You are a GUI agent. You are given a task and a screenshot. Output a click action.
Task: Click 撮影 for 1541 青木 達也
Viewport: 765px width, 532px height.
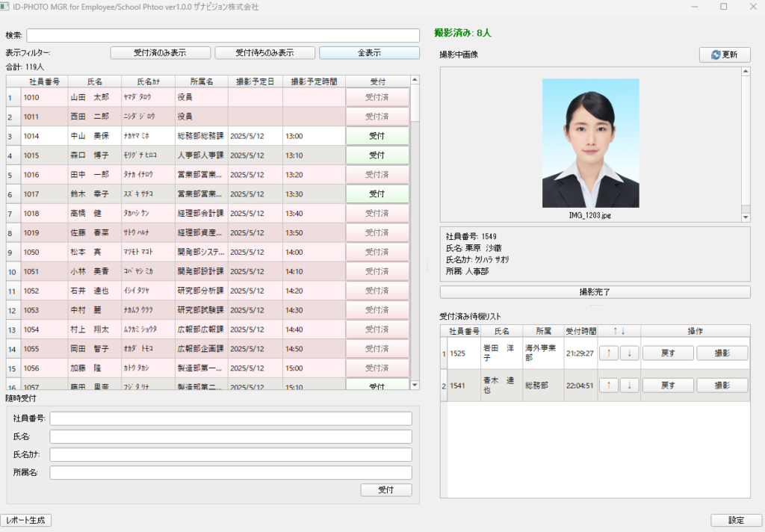[x=722, y=386]
